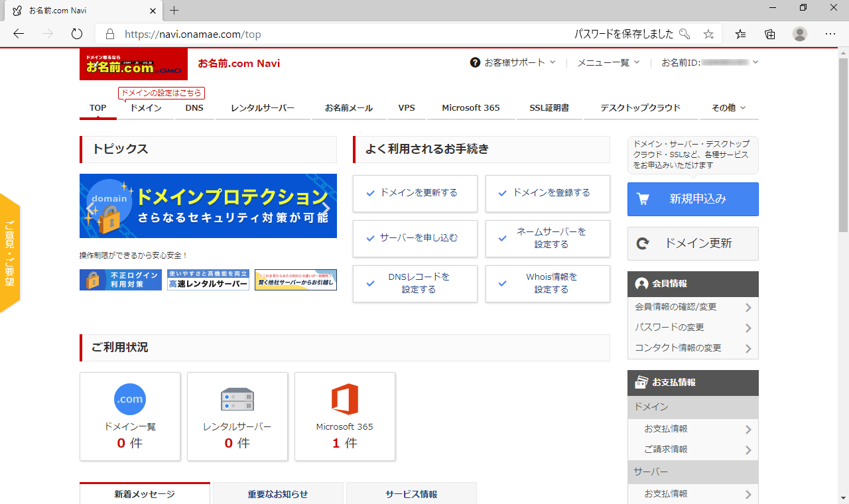Click the お客様サポート question mark icon
The image size is (849, 504).
(x=475, y=62)
